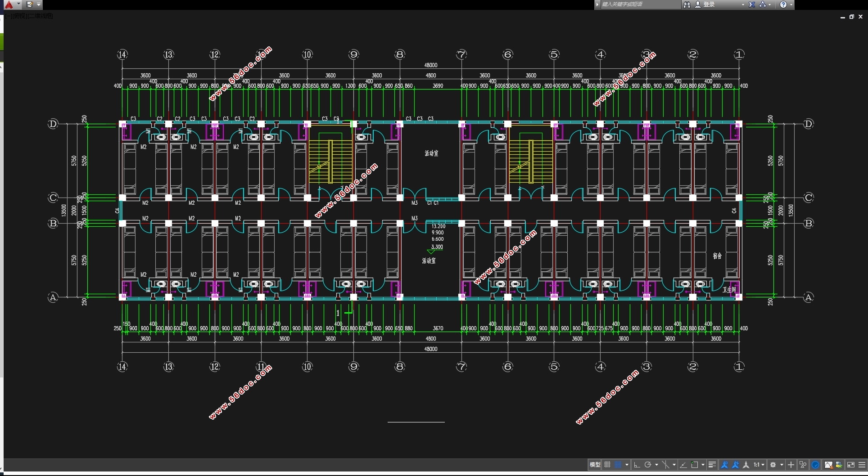868x476 pixels.
Task: Open object snap settings dropdown
Action: click(703, 465)
